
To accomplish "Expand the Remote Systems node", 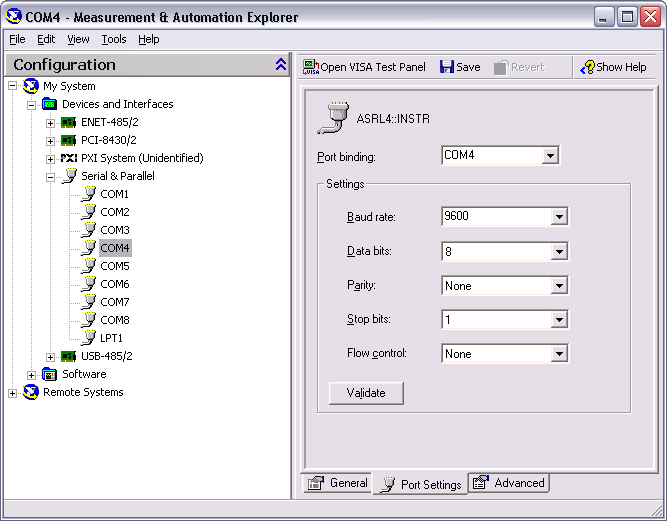I will coord(12,393).
